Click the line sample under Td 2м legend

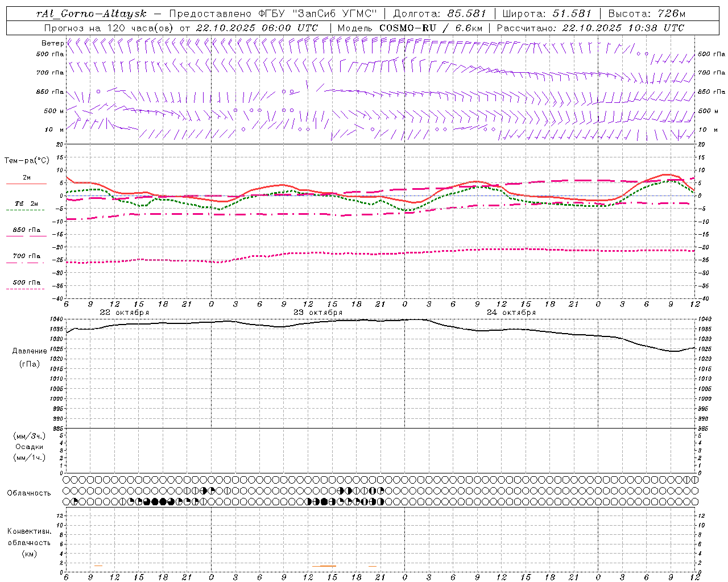click(26, 210)
